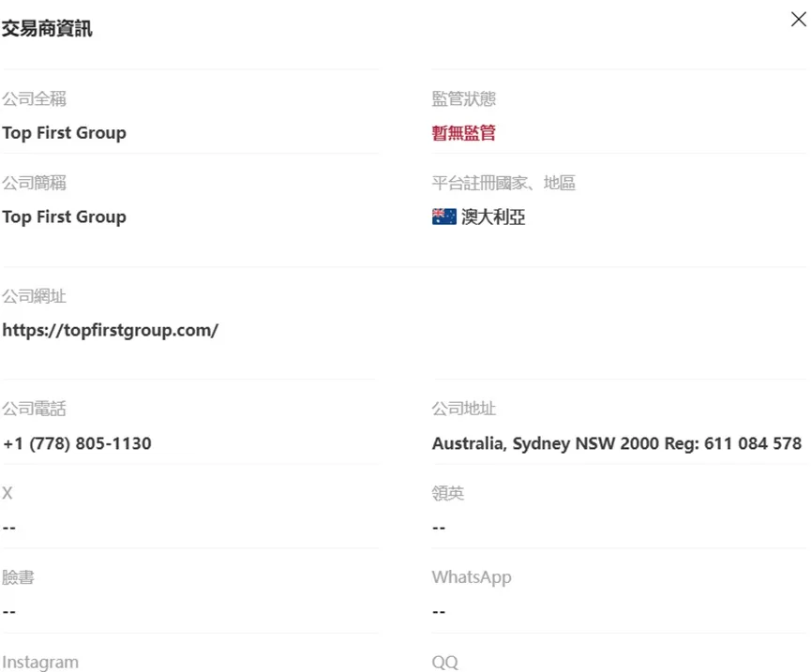Click the 公司電話 label
Viewport: 811px width, 672px height.
34,409
